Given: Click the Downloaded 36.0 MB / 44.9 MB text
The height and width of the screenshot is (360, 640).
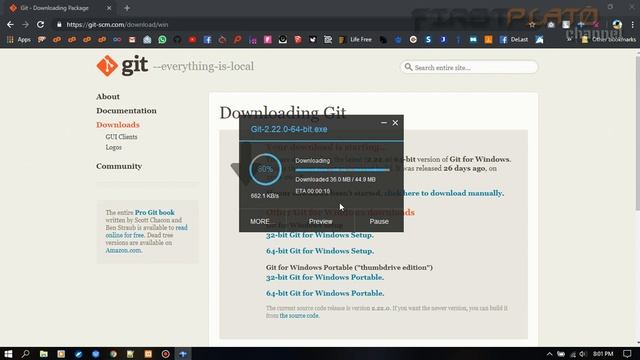Looking at the screenshot, I should [335, 180].
